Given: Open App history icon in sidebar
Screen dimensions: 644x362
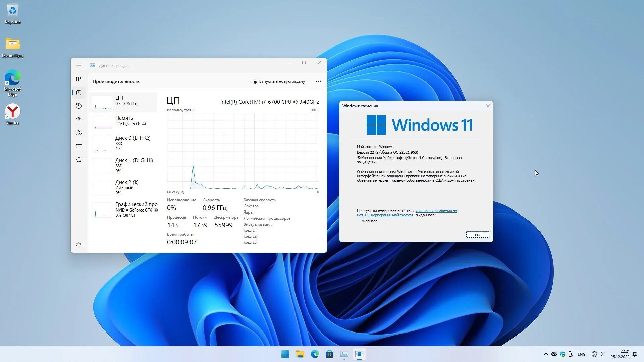Looking at the screenshot, I should 79,106.
